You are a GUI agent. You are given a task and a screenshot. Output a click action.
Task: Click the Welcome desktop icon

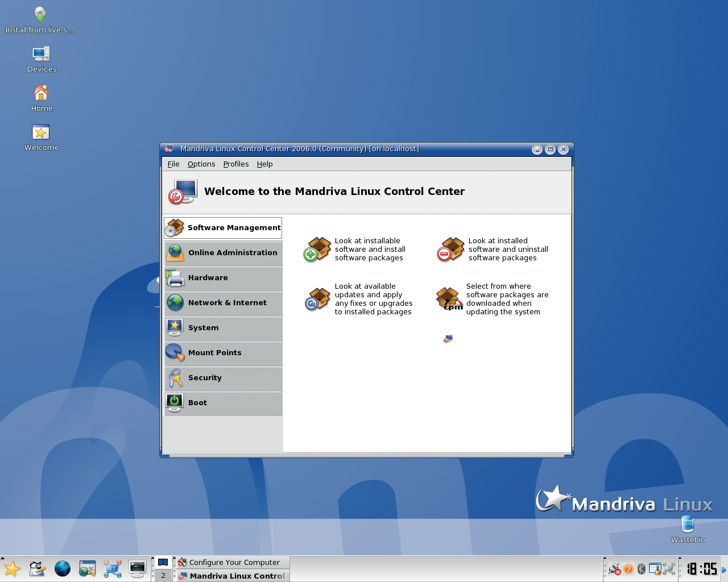pos(42,138)
